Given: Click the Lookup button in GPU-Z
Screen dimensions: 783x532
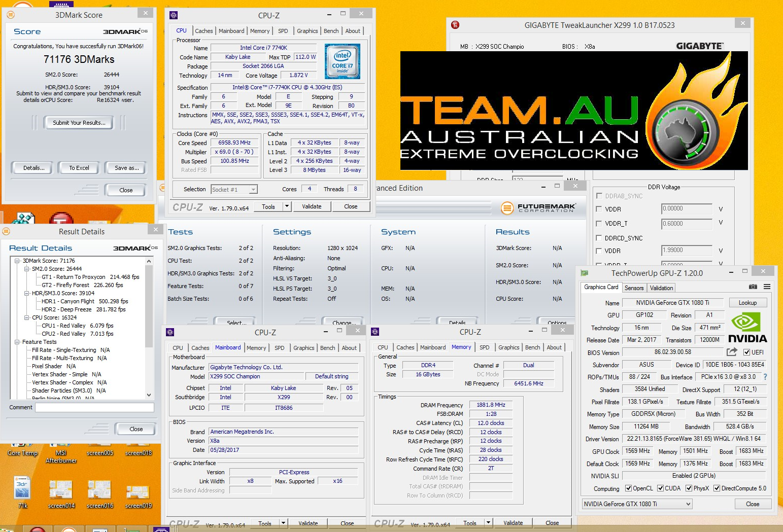Looking at the screenshot, I should pos(747,303).
